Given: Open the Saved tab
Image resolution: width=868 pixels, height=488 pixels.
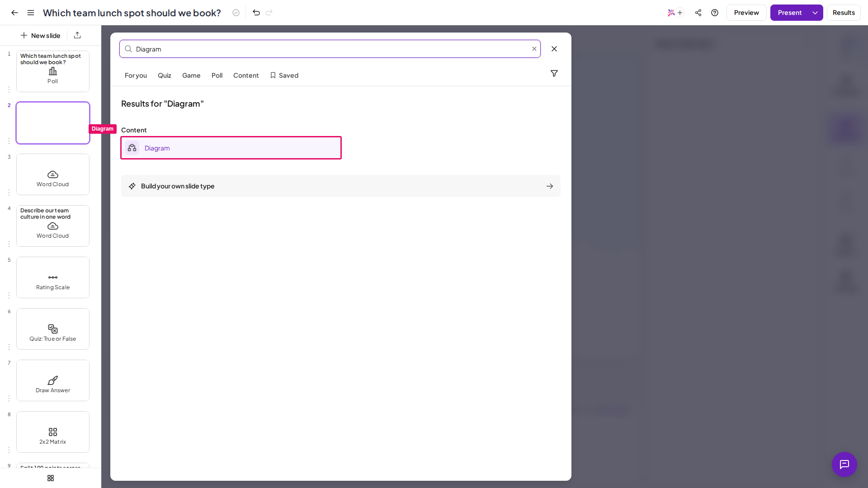Looking at the screenshot, I should (284, 75).
